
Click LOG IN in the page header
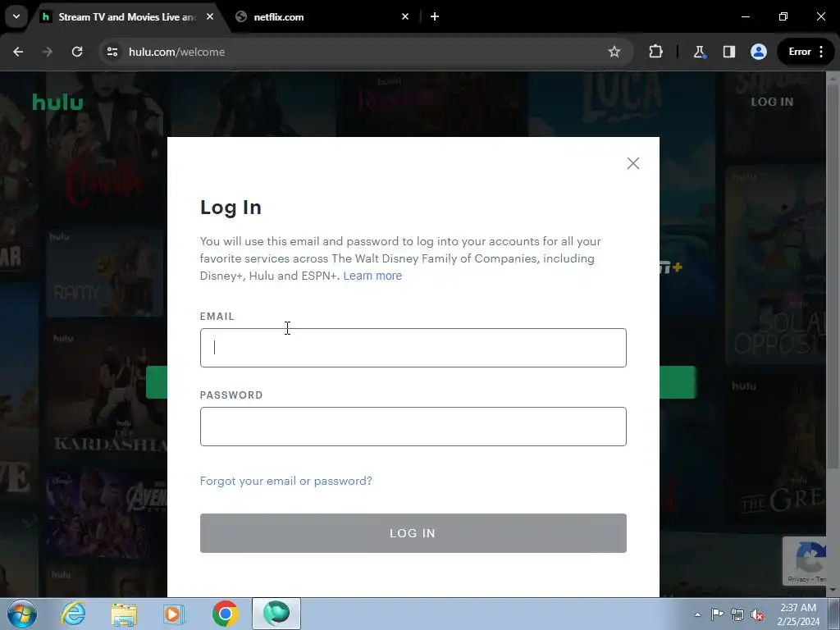point(771,102)
